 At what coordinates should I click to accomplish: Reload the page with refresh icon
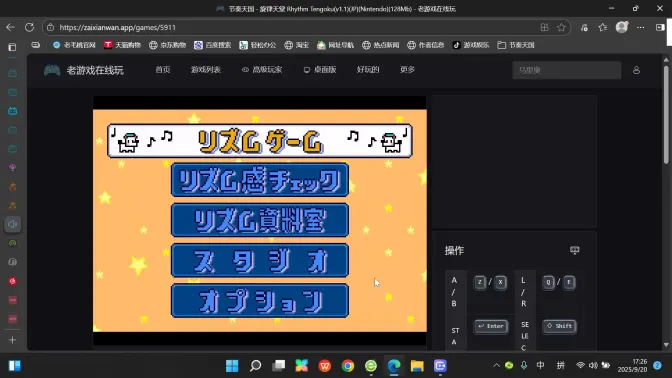coord(29,27)
